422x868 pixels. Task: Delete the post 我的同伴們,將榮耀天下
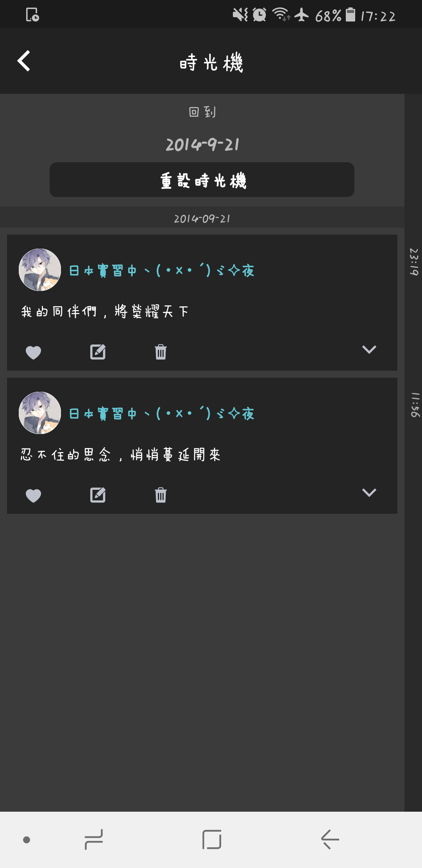(x=161, y=352)
